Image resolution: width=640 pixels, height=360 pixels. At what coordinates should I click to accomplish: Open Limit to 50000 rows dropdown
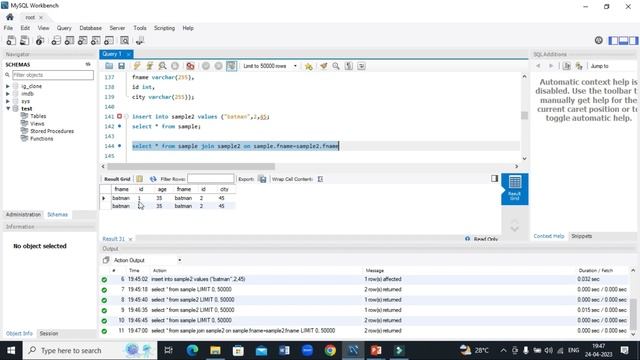[x=270, y=66]
